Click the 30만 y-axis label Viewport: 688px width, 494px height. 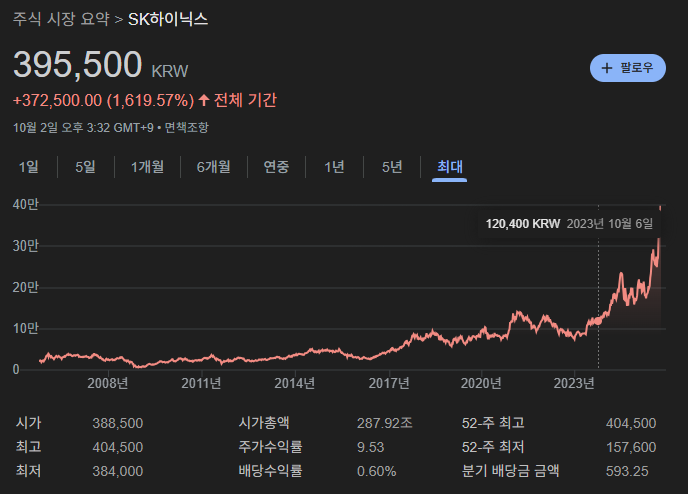(x=26, y=246)
